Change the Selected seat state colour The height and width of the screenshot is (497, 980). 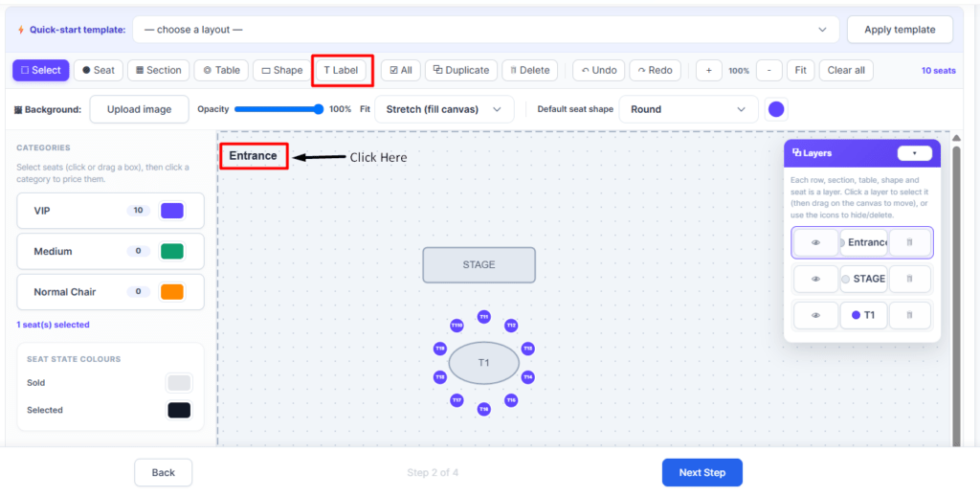click(x=179, y=410)
